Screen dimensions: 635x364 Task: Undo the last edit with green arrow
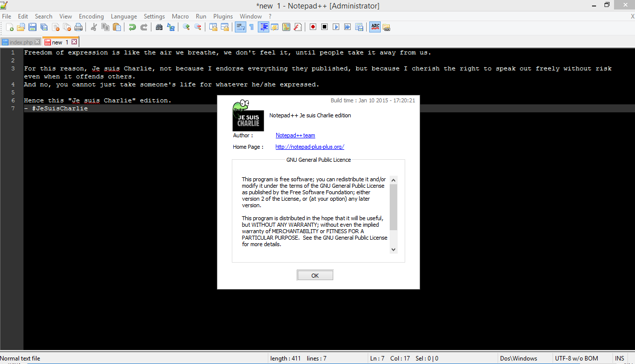132,27
